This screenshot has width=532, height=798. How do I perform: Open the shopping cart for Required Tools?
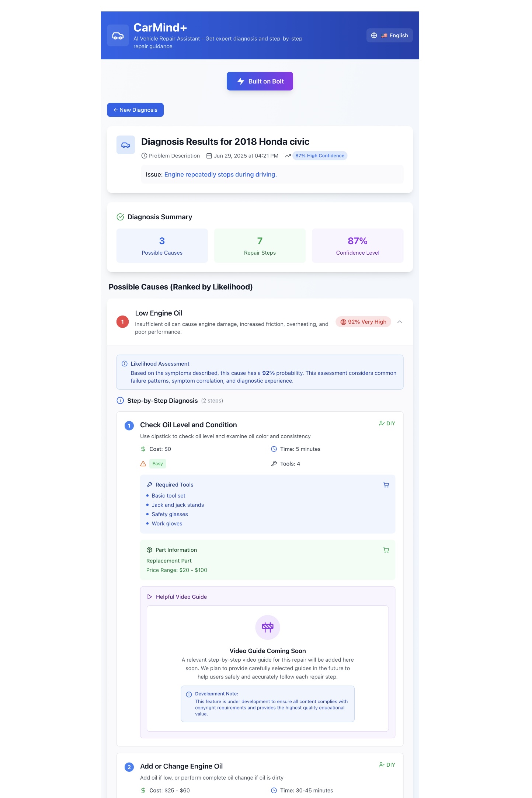click(386, 485)
